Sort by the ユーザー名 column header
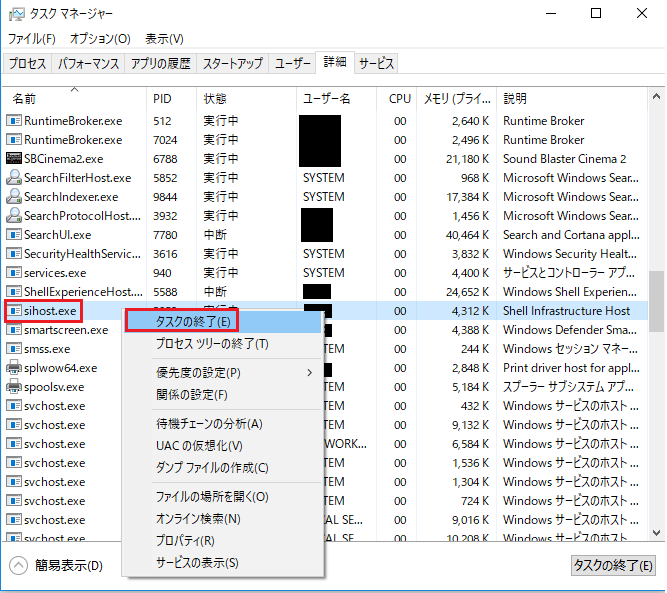667x593 pixels. click(x=336, y=99)
